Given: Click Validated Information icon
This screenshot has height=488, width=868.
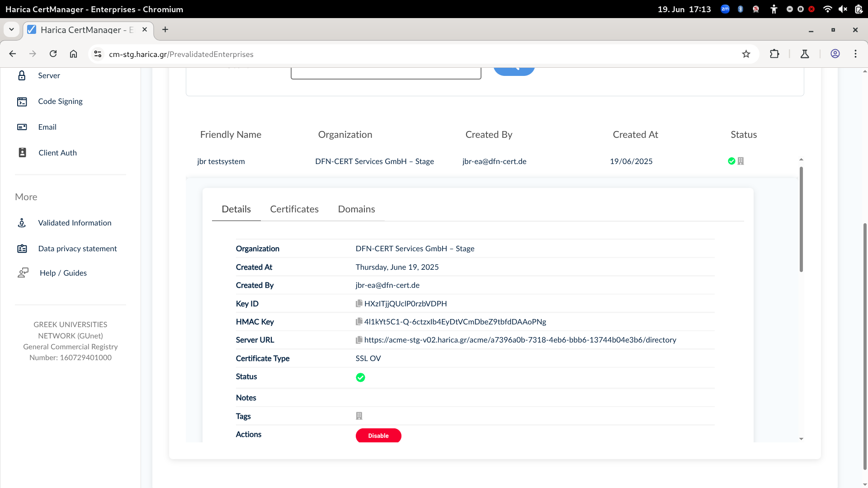Looking at the screenshot, I should tap(22, 223).
